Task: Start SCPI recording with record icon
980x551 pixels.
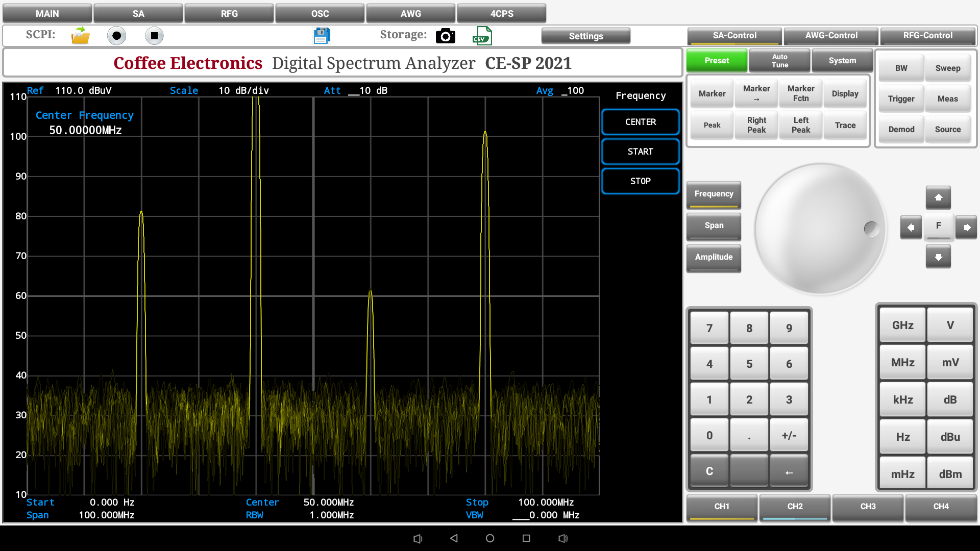Action: (116, 36)
